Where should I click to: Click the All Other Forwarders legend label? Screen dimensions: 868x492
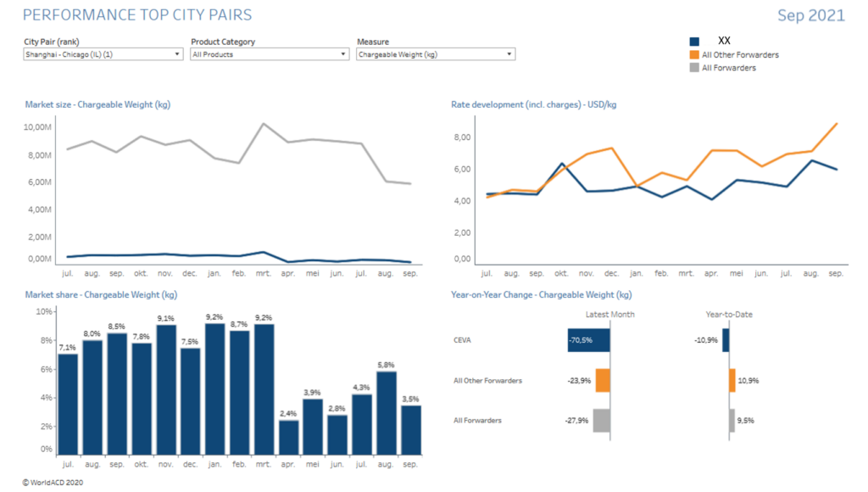pos(740,55)
